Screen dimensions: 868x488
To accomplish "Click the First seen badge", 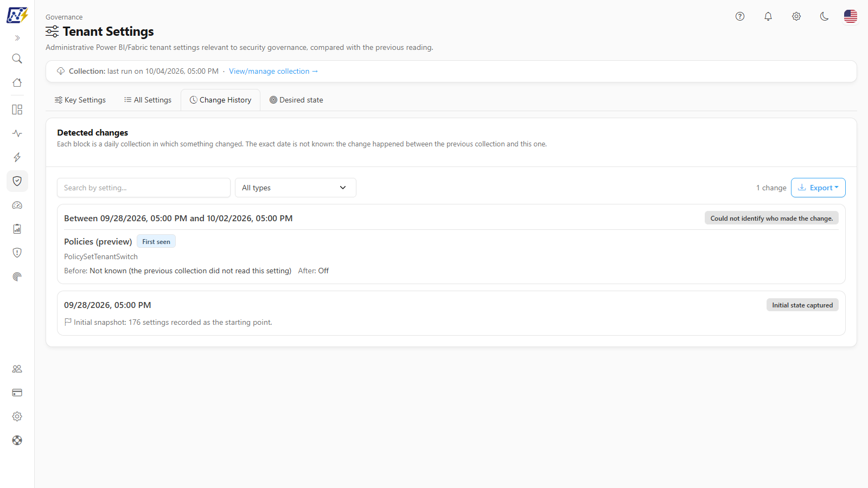I will tap(156, 242).
